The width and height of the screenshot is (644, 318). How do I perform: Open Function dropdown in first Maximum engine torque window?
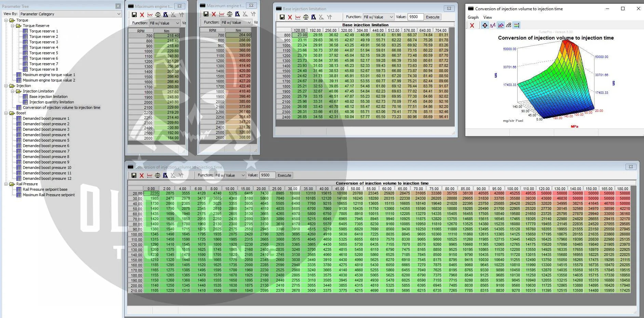[165, 23]
